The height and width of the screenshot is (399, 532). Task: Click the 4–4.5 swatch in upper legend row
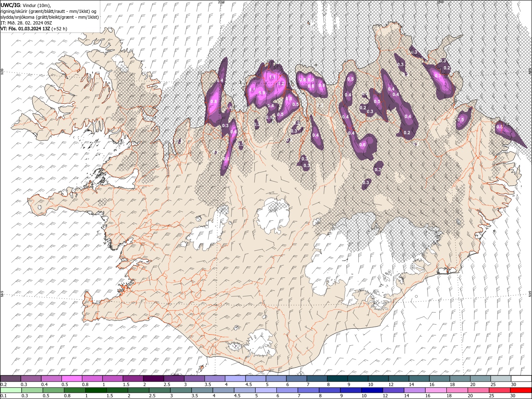[235, 378]
